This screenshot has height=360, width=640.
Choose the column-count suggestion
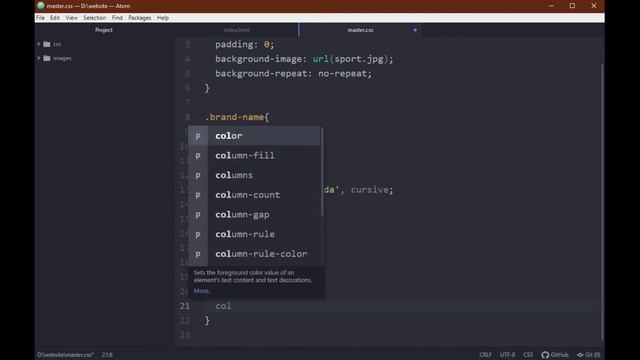point(254,195)
